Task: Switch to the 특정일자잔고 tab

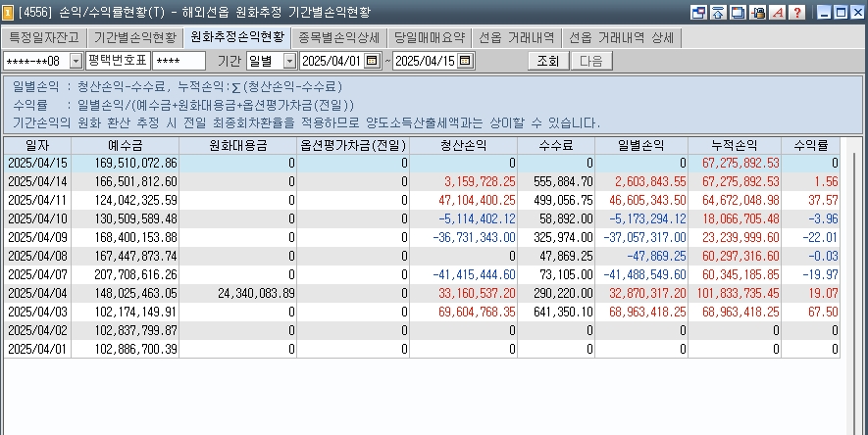Action: (x=44, y=37)
